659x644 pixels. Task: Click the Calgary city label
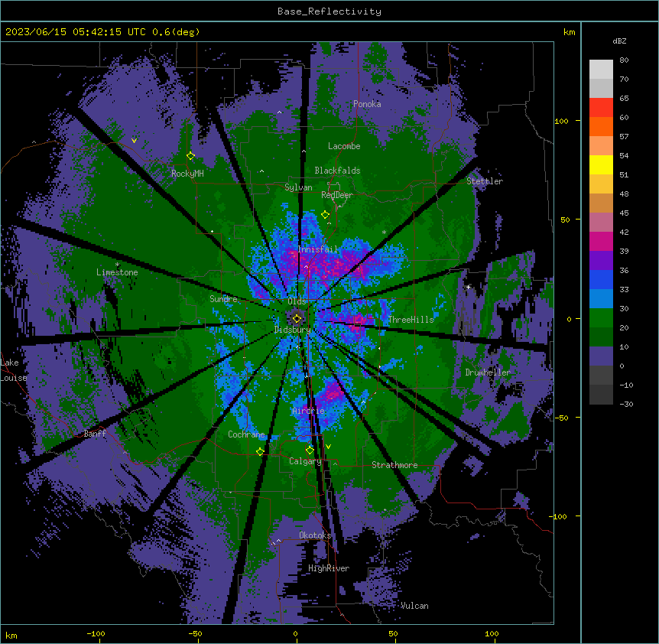[x=305, y=461]
